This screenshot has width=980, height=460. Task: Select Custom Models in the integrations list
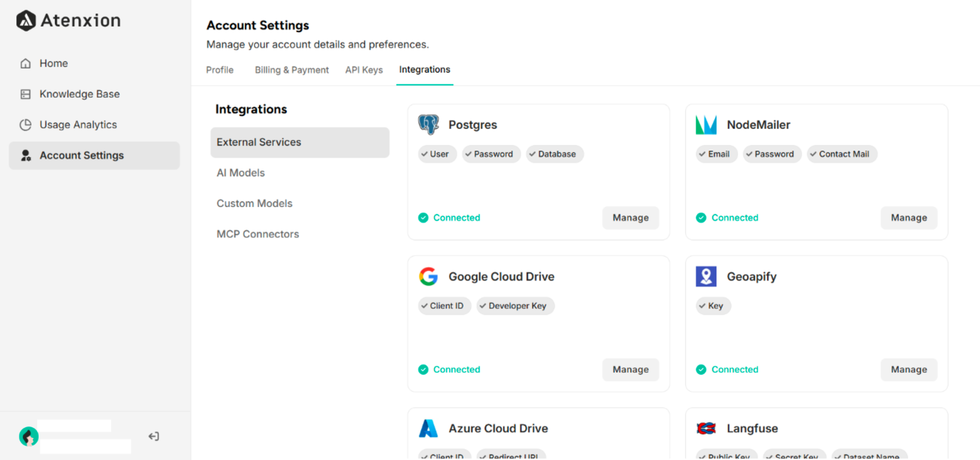255,203
